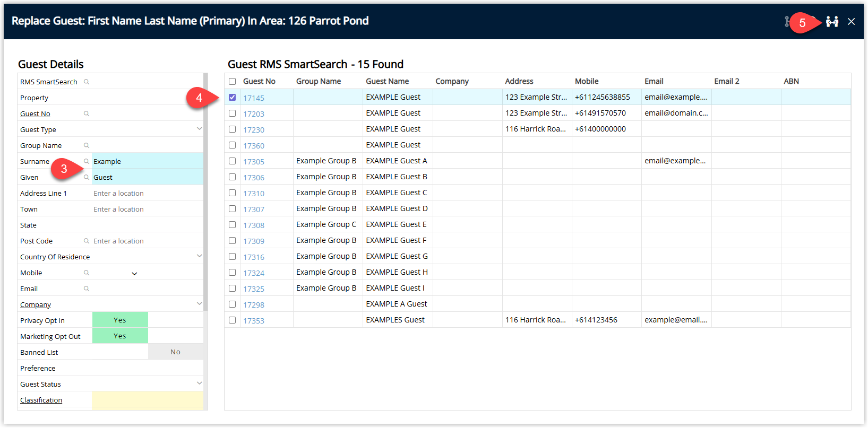Toggle Marketing Opt Out Yes switch
The width and height of the screenshot is (868, 428).
(x=120, y=336)
